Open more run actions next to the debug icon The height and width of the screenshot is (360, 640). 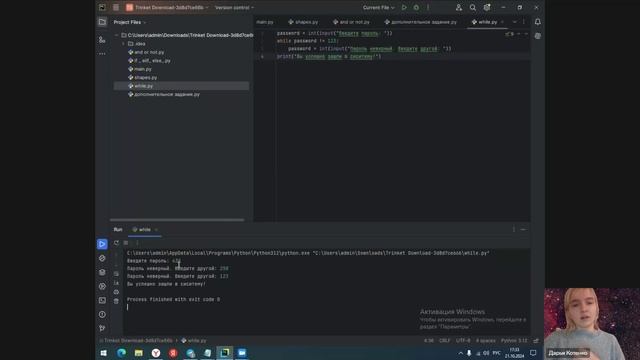[428, 7]
